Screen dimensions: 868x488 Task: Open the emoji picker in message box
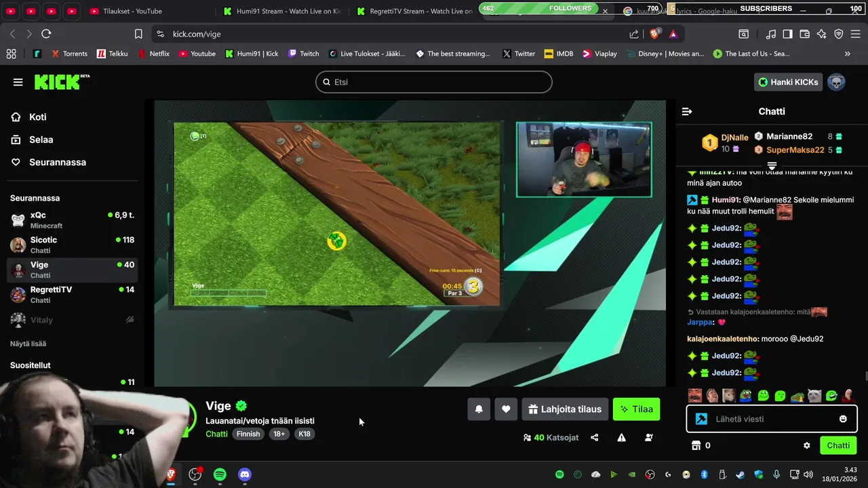click(843, 419)
